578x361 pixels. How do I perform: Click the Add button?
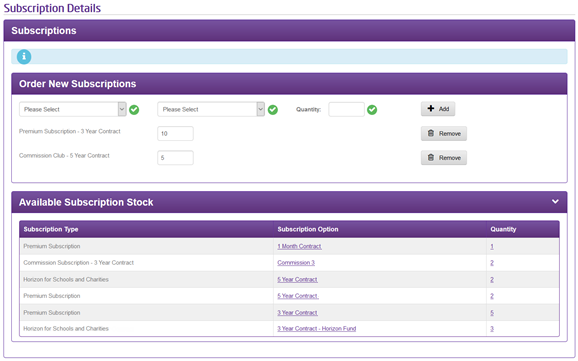click(x=438, y=109)
